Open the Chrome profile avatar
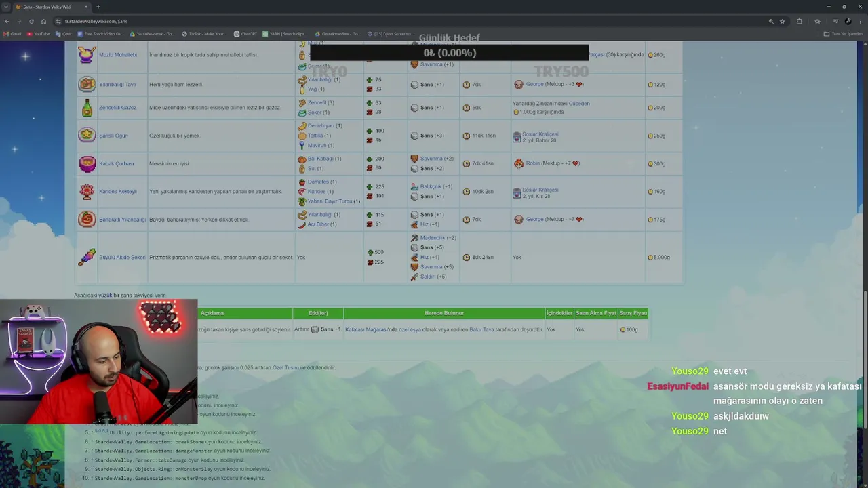Screen dimensions: 868x488 [x=848, y=21]
